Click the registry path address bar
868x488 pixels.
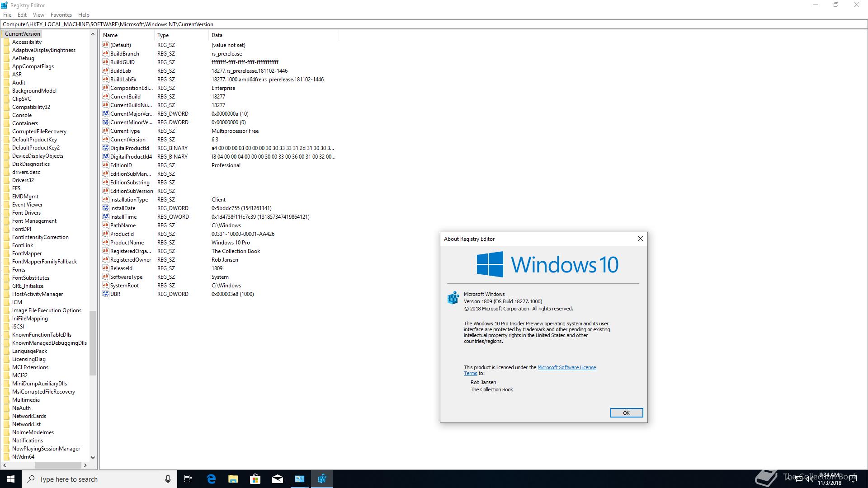coord(433,24)
